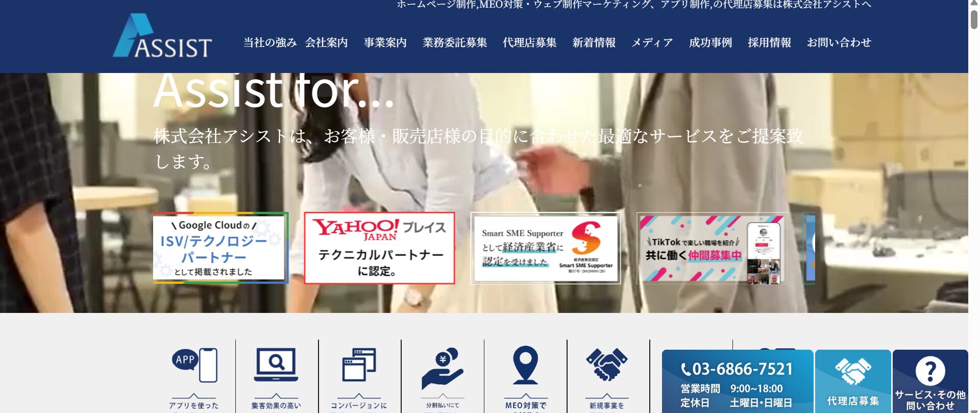Click the APP smartphone icon
This screenshot has height=413, width=980.
point(194,365)
